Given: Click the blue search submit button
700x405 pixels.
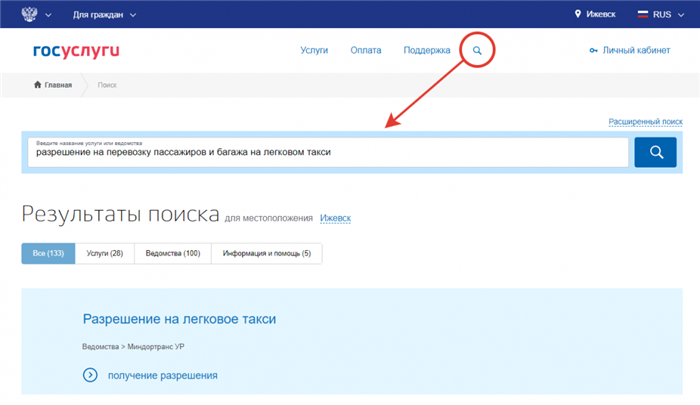Looking at the screenshot, I should pyautogui.click(x=655, y=152).
